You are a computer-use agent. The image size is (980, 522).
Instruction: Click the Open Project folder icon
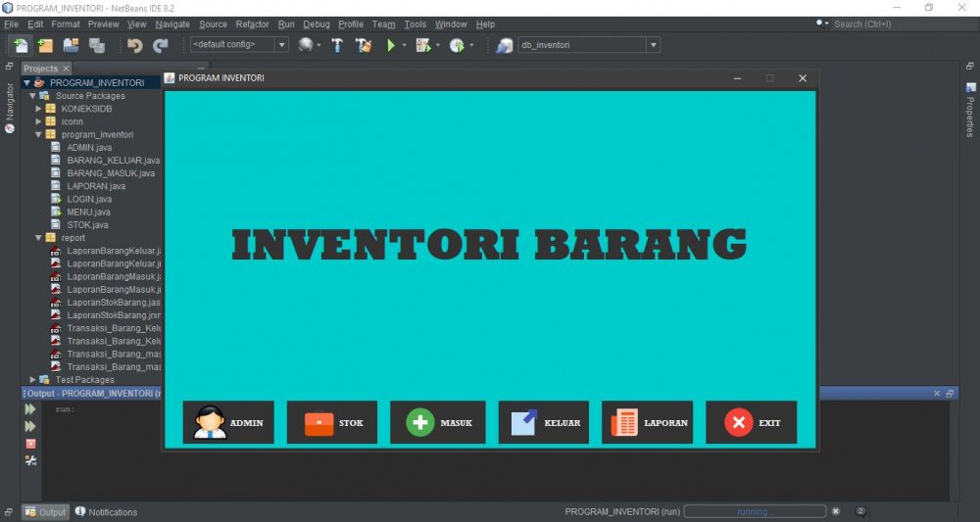[71, 45]
